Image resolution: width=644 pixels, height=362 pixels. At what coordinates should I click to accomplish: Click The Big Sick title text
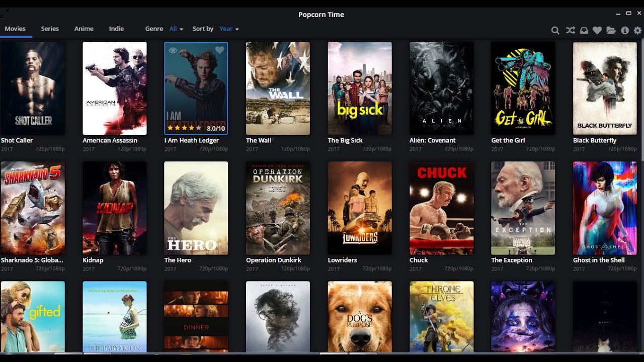345,141
